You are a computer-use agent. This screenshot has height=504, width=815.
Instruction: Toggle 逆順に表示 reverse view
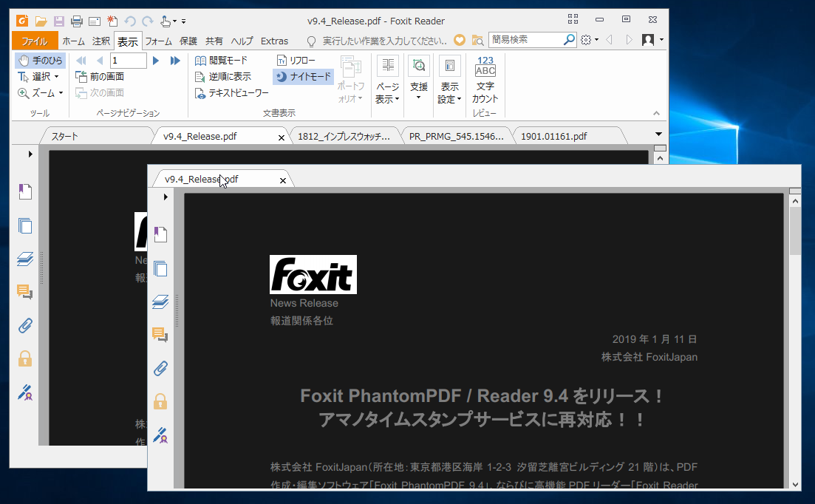(x=222, y=77)
